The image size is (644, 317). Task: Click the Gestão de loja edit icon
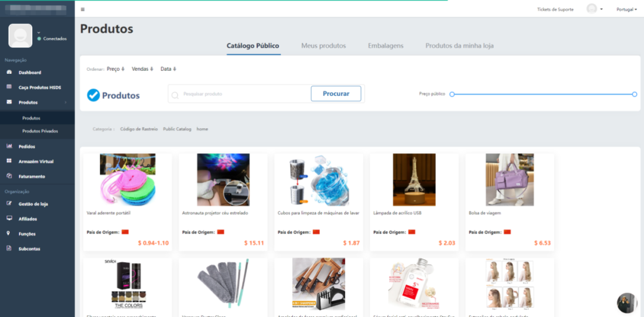(x=9, y=204)
